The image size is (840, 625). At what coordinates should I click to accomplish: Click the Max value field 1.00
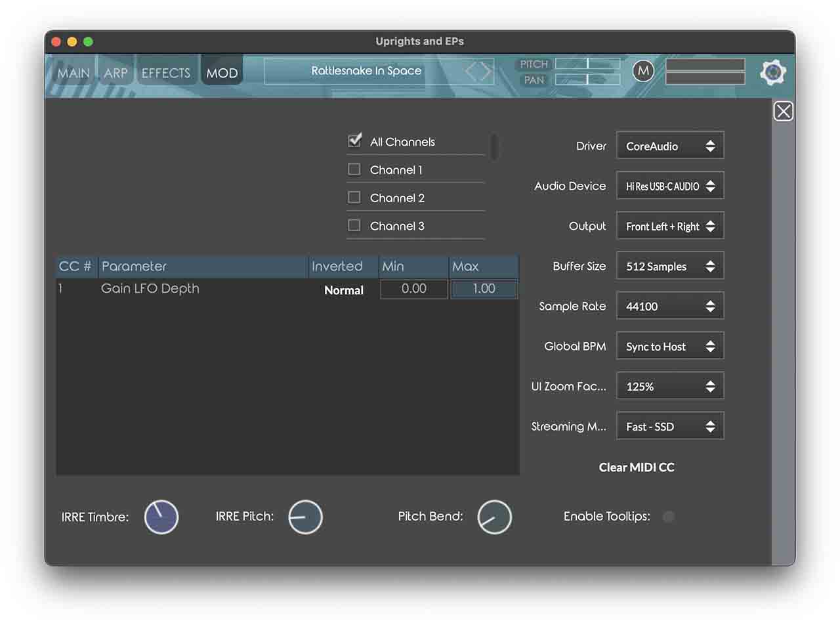tap(484, 289)
